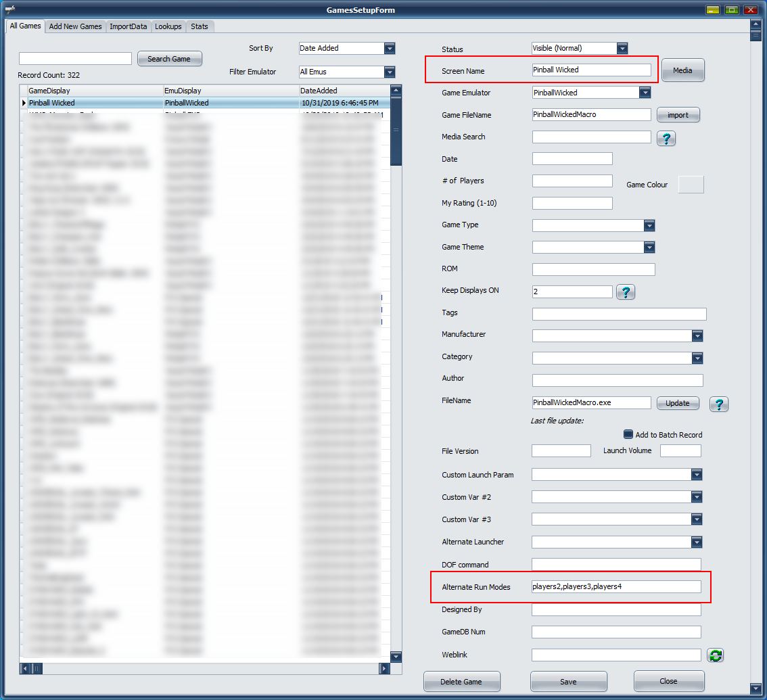Click the Delete Game button
The height and width of the screenshot is (700, 767).
pyautogui.click(x=461, y=682)
